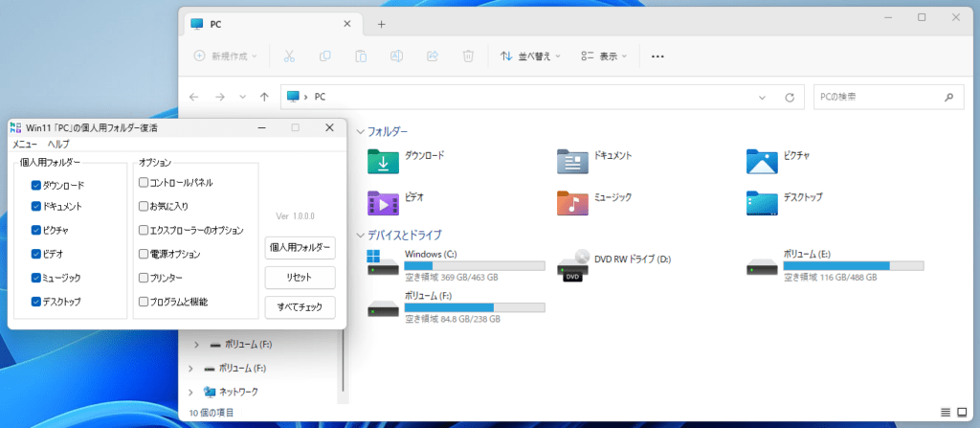This screenshot has height=428, width=980.
Task: Go back with the left arrow
Action: click(x=194, y=97)
